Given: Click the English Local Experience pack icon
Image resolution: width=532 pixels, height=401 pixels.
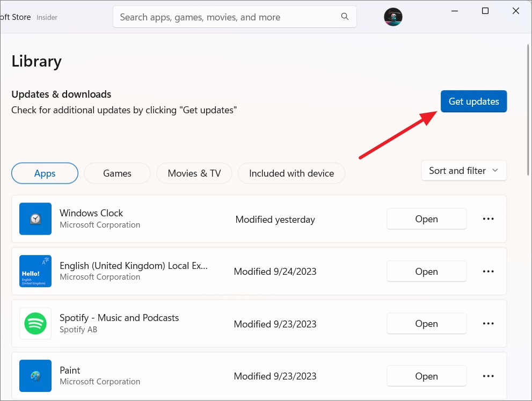Looking at the screenshot, I should [x=35, y=271].
